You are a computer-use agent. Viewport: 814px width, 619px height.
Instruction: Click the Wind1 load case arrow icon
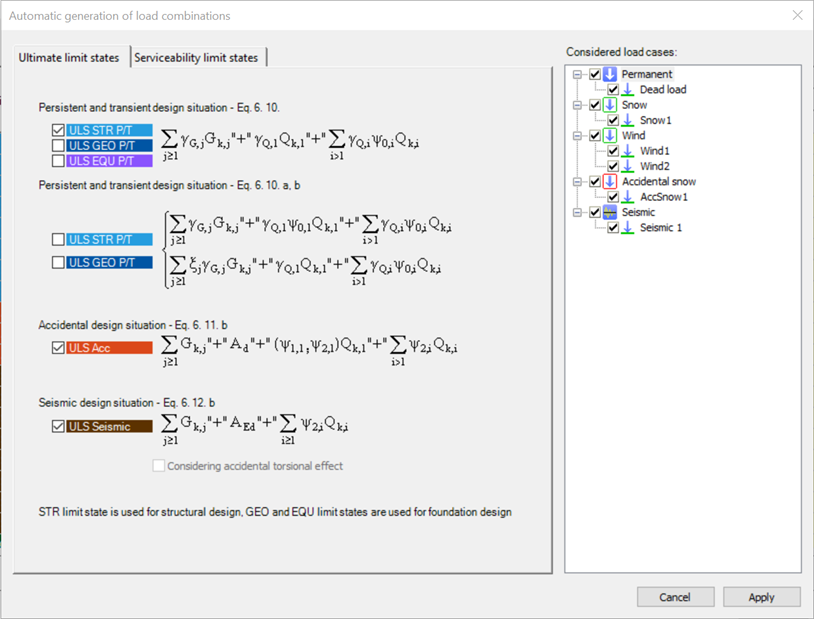point(628,151)
